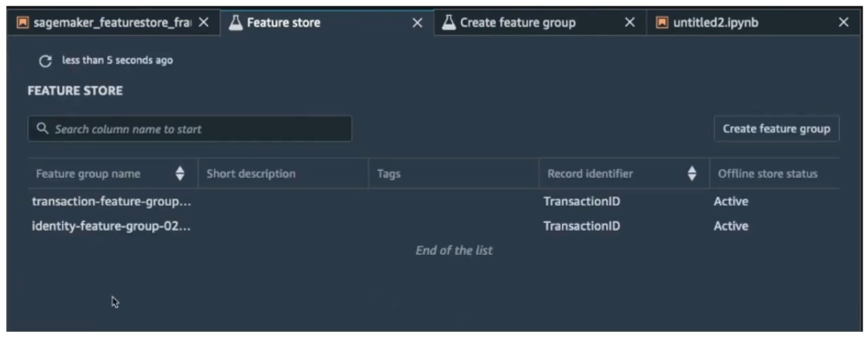Click the magnifier icon in search box
The width and height of the screenshot is (868, 339).
click(x=42, y=128)
